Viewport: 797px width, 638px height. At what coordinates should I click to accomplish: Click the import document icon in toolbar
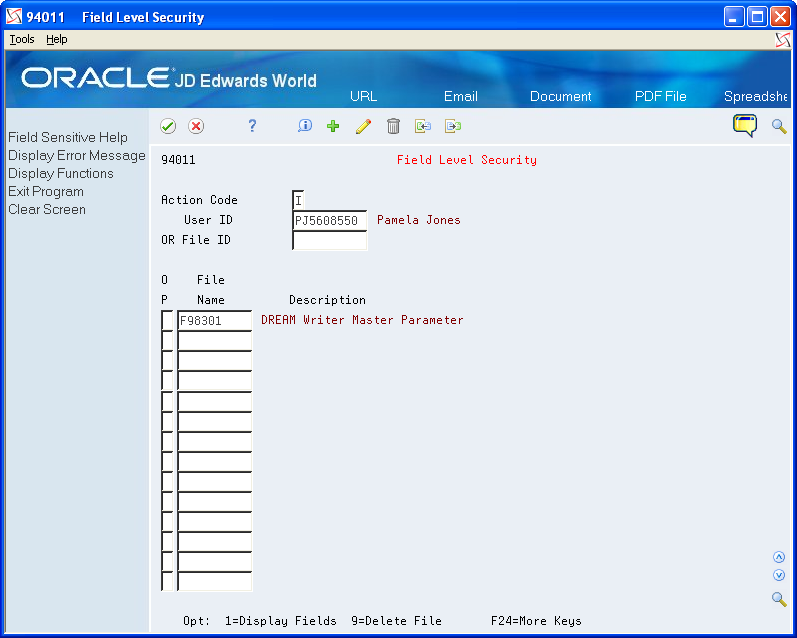pyautogui.click(x=423, y=126)
